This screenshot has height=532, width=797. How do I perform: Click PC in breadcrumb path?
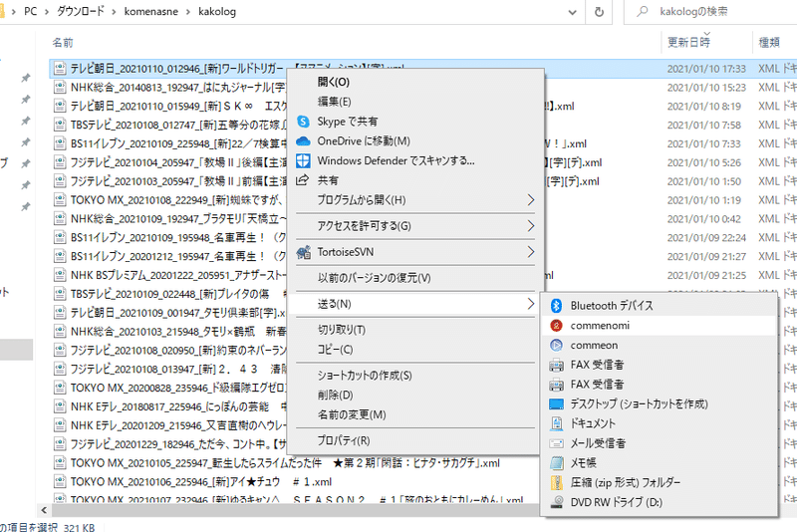click(31, 11)
